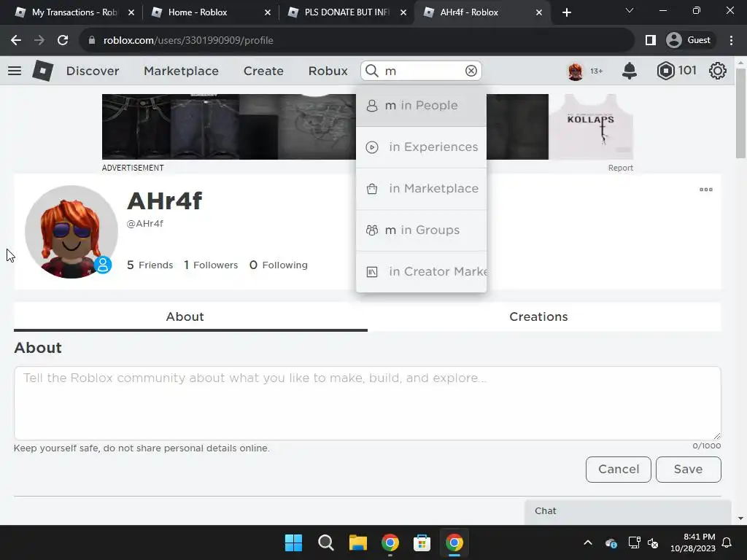The height and width of the screenshot is (560, 747).
Task: Open the avatar icon in the top navigation
Action: coord(575,71)
